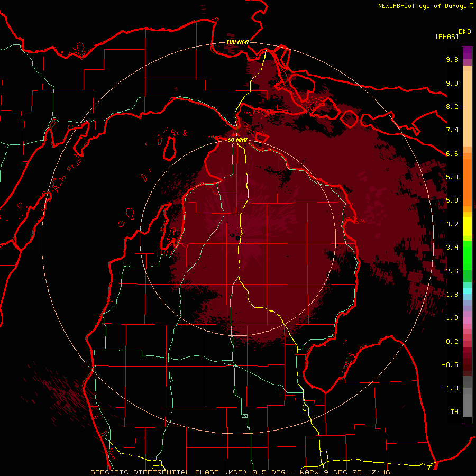The width and height of the screenshot is (476, 476).
Task: Click the [PHAS] legend unit label
Action: 447,37
